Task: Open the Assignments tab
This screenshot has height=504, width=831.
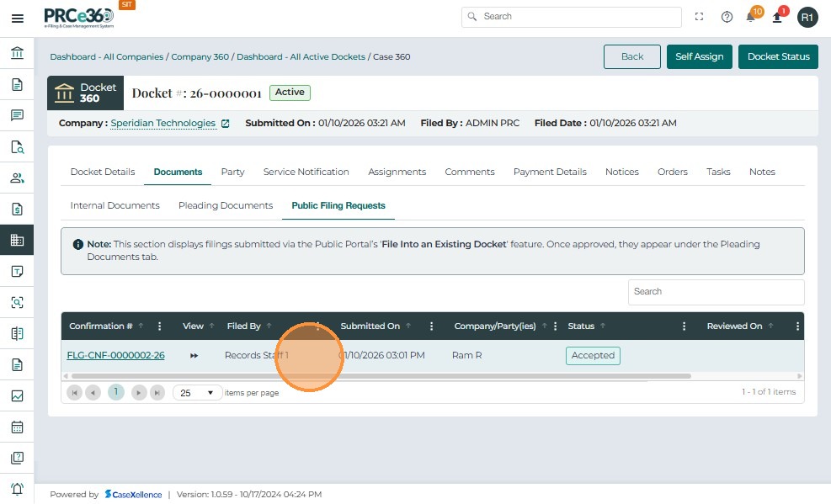Action: (397, 172)
